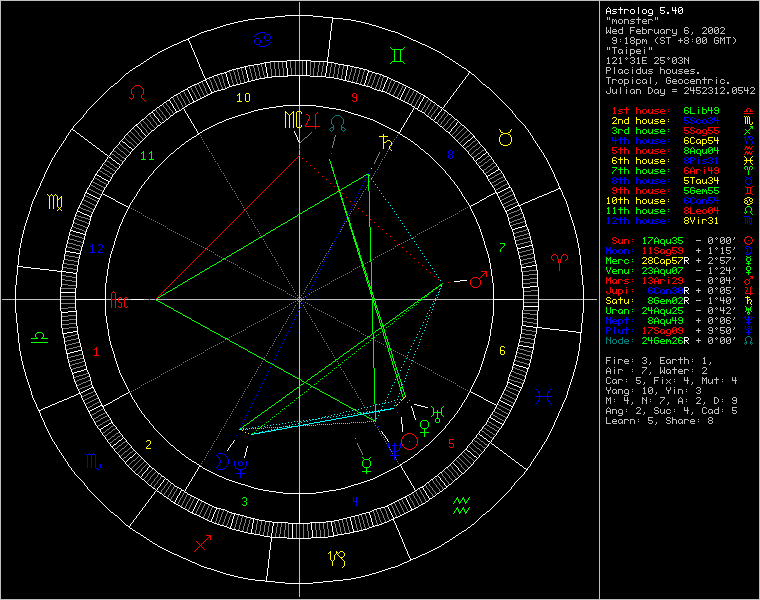Click the green Libra zodiac glyph
The image size is (760, 600).
40,337
